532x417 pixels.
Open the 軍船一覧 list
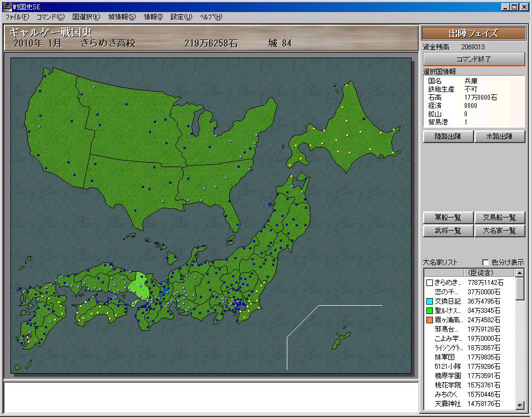coord(448,218)
